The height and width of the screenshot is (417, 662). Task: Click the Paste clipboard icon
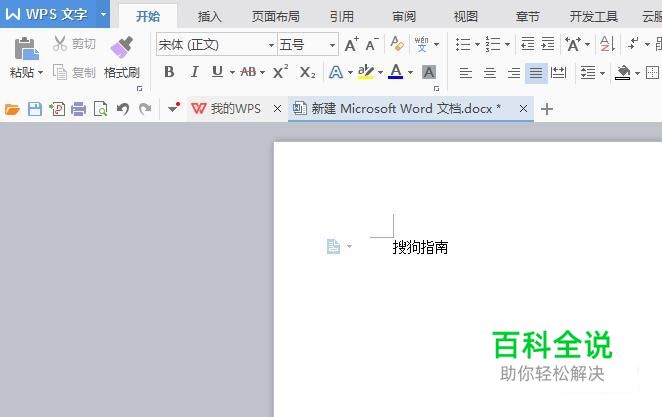27,49
